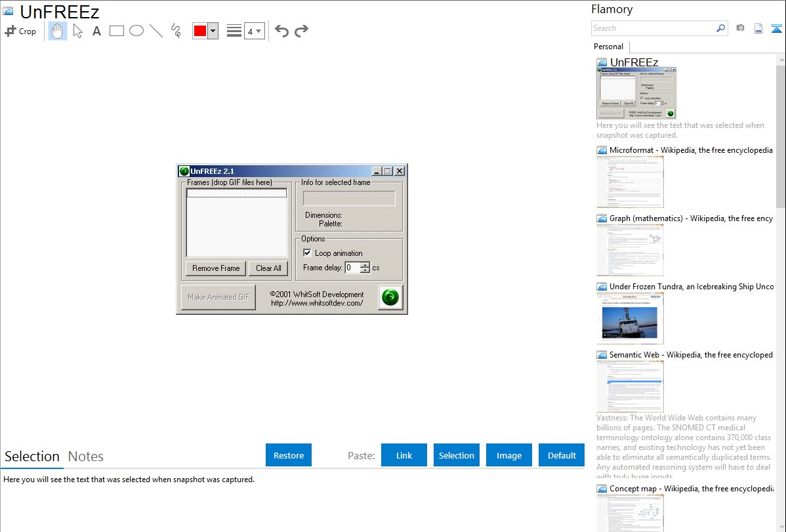Activate the hand pan tool

click(57, 31)
